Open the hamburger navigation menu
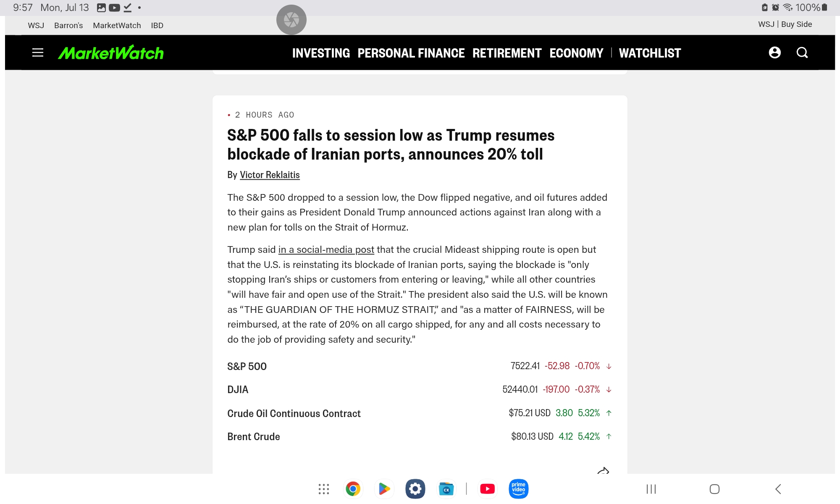Viewport: 840px width, 504px height. (38, 52)
